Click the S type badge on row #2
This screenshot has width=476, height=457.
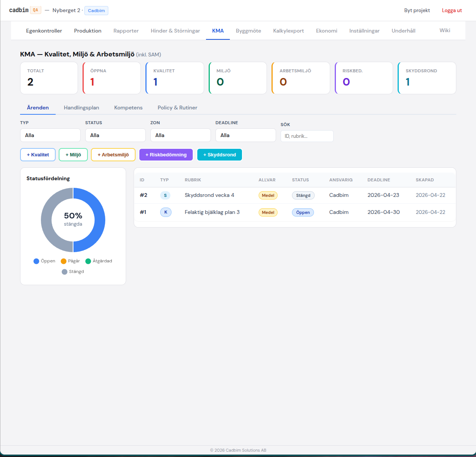pos(165,195)
